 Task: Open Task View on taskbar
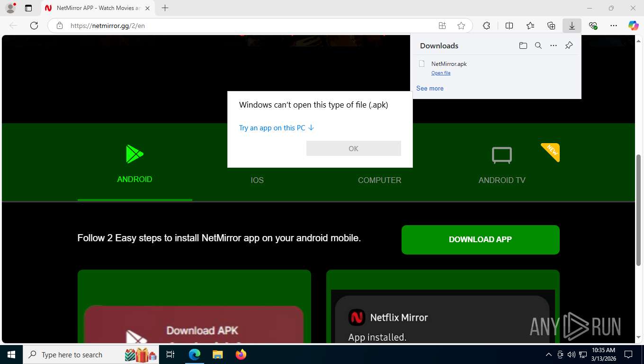click(x=170, y=355)
